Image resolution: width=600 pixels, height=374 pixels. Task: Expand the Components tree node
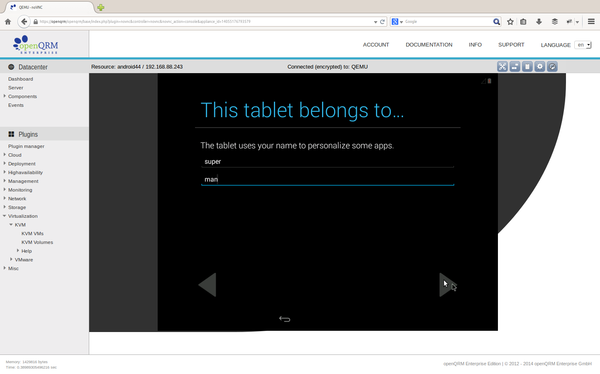5,96
